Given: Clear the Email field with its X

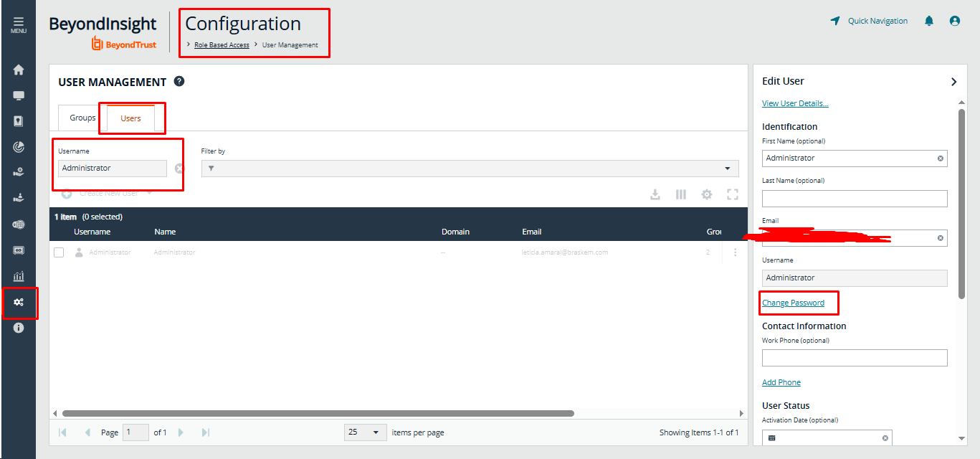Looking at the screenshot, I should (941, 238).
